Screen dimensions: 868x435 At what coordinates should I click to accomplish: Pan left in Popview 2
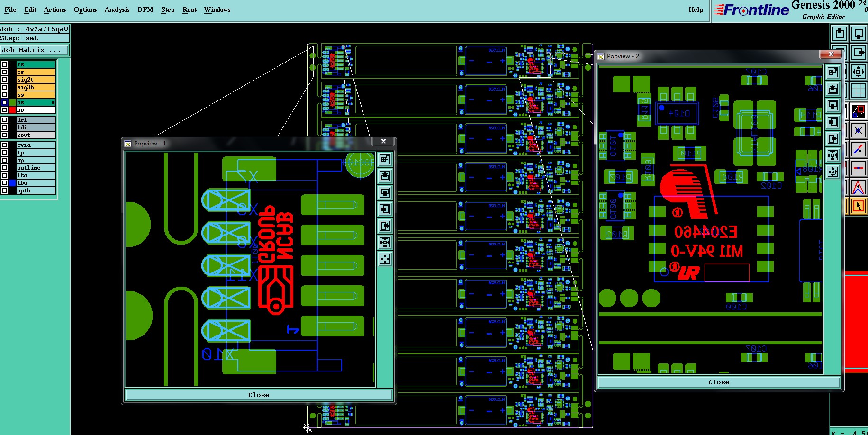click(x=832, y=122)
